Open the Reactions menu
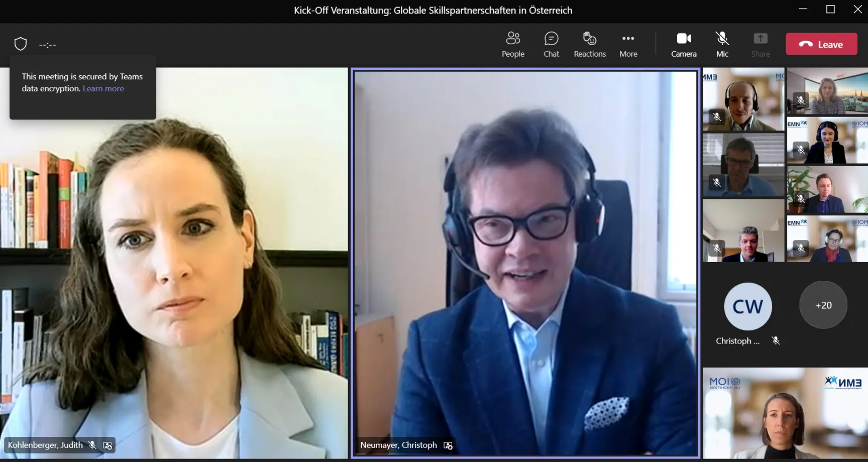The width and height of the screenshot is (868, 462). click(x=590, y=44)
